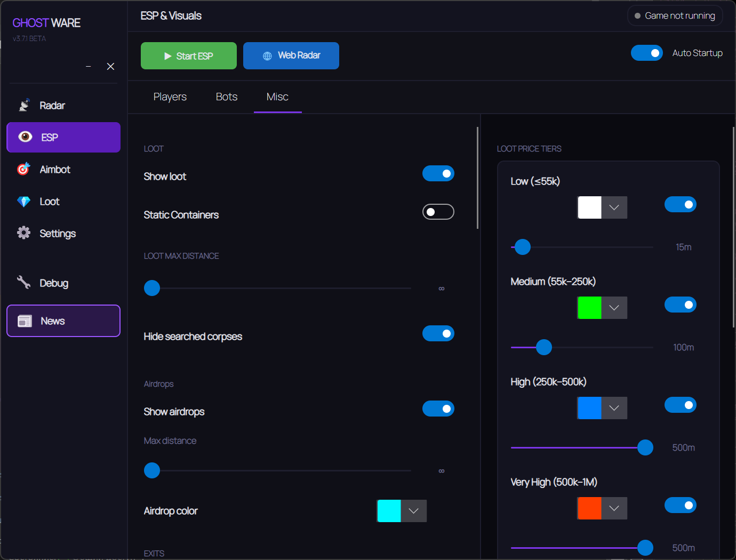Image resolution: width=736 pixels, height=560 pixels.
Task: Open the Debug section label
Action: coord(54,283)
